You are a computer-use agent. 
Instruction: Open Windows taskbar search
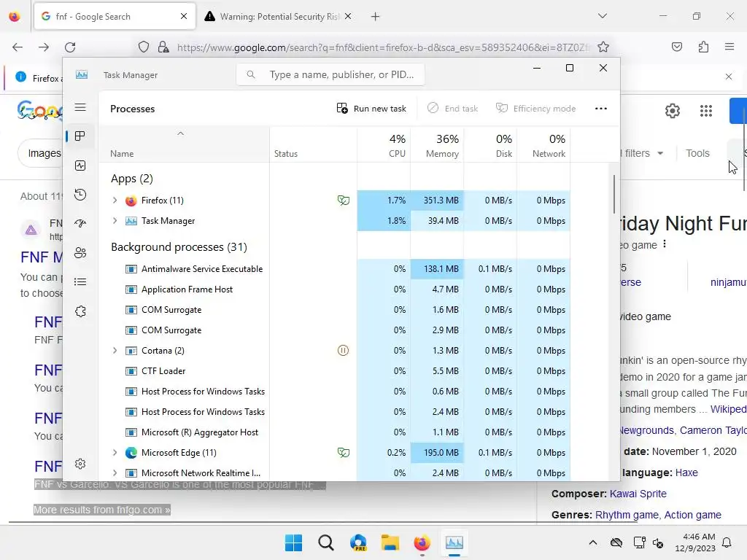[x=326, y=542]
